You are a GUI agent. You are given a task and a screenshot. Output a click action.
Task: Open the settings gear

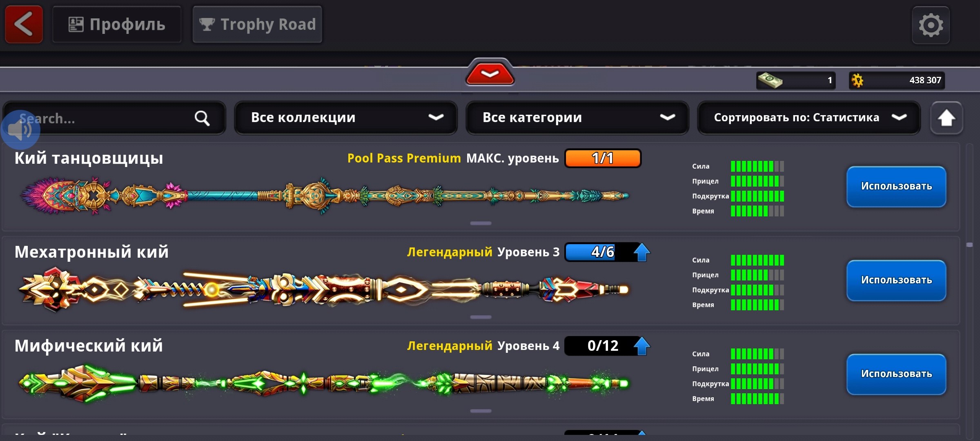pyautogui.click(x=931, y=25)
